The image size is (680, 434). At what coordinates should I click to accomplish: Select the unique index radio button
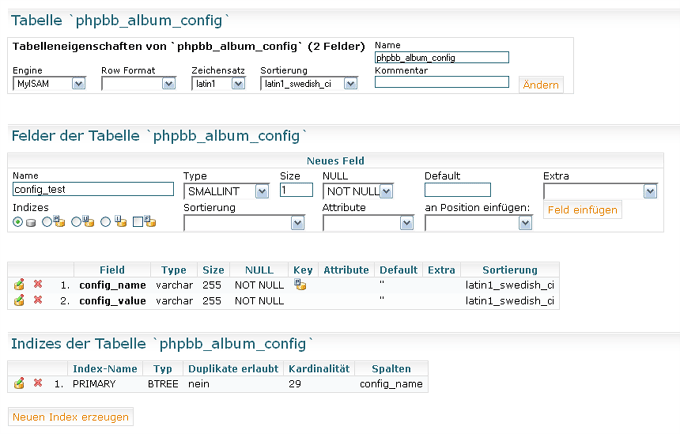[76, 222]
